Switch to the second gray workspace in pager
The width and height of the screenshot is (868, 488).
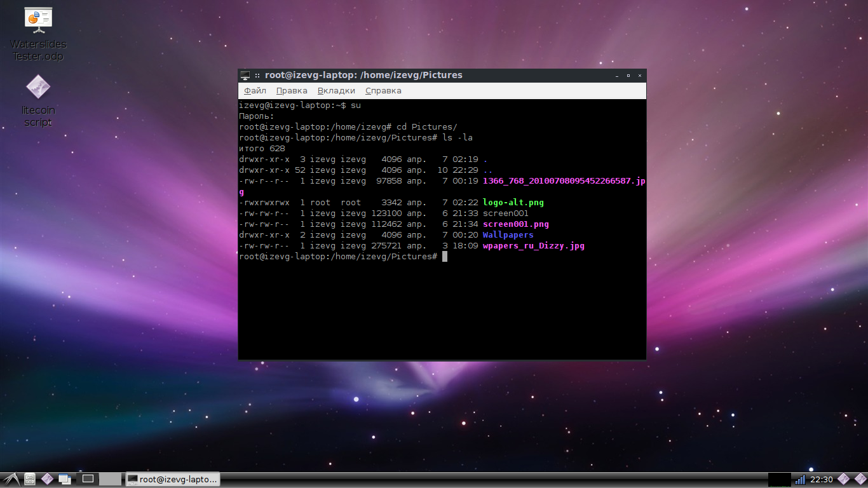(111, 479)
